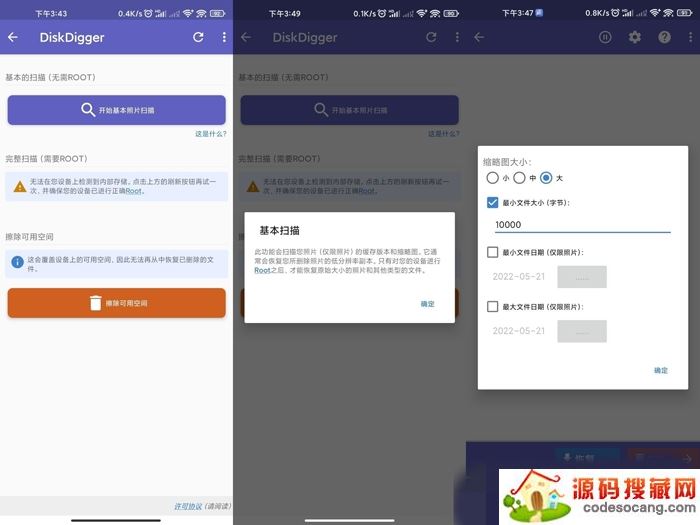Tap the refresh icon in the bright DiskDigger toolbar
The image size is (700, 525).
(x=198, y=38)
